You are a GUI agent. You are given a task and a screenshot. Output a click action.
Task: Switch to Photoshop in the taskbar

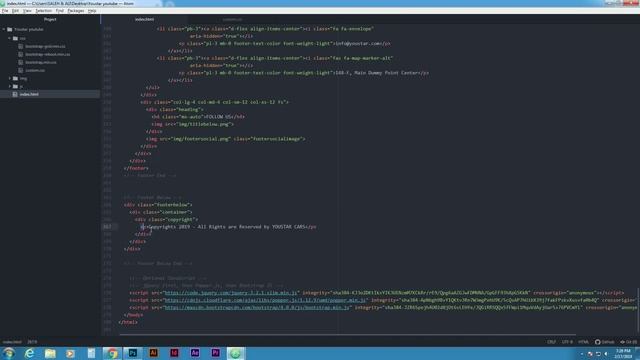133,353
